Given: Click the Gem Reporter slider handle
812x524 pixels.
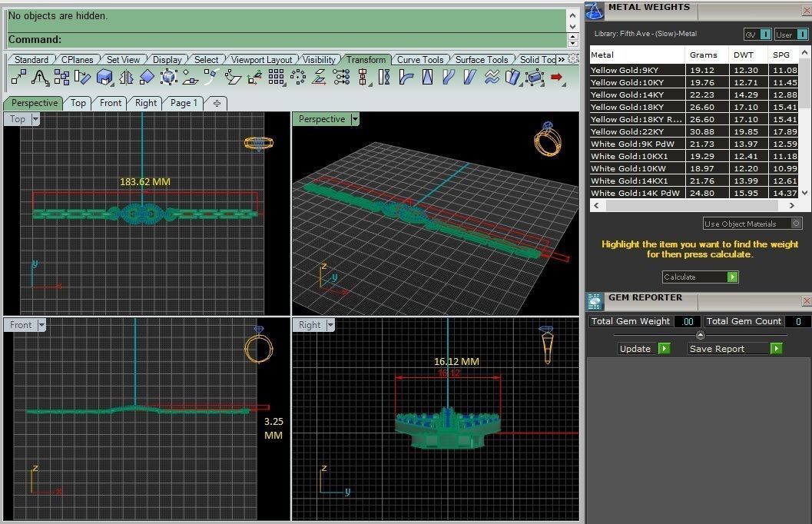Looking at the screenshot, I should 700,335.
